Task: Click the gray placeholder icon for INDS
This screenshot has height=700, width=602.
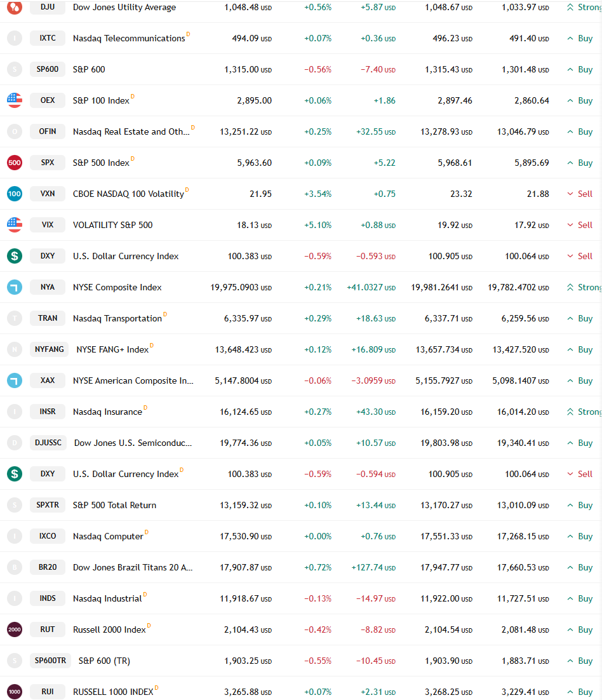Action: coord(15,598)
